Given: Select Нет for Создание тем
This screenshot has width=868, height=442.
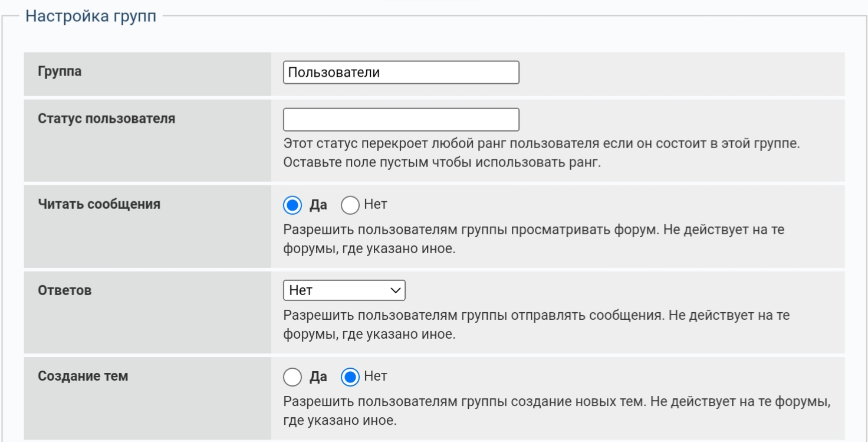Looking at the screenshot, I should coord(350,376).
